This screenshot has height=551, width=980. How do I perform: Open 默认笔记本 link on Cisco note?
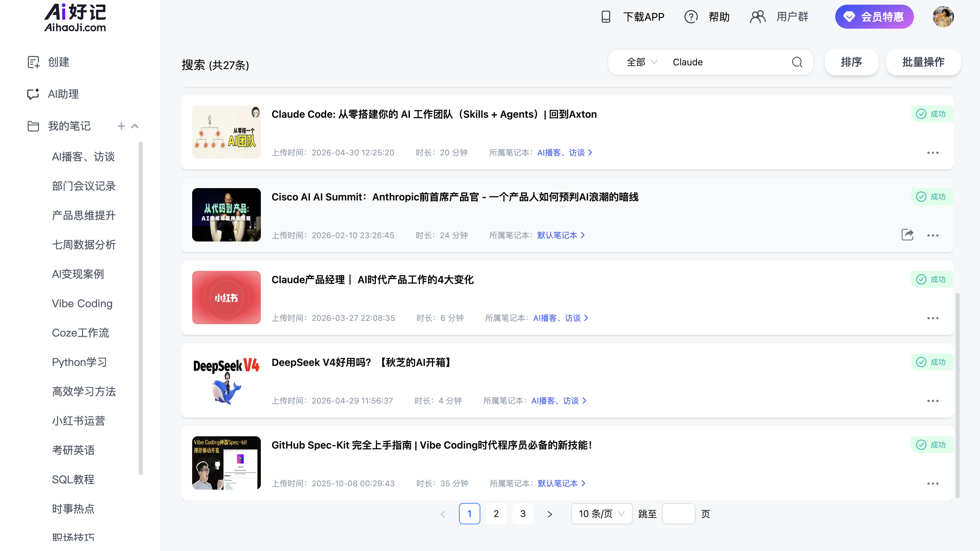(561, 235)
